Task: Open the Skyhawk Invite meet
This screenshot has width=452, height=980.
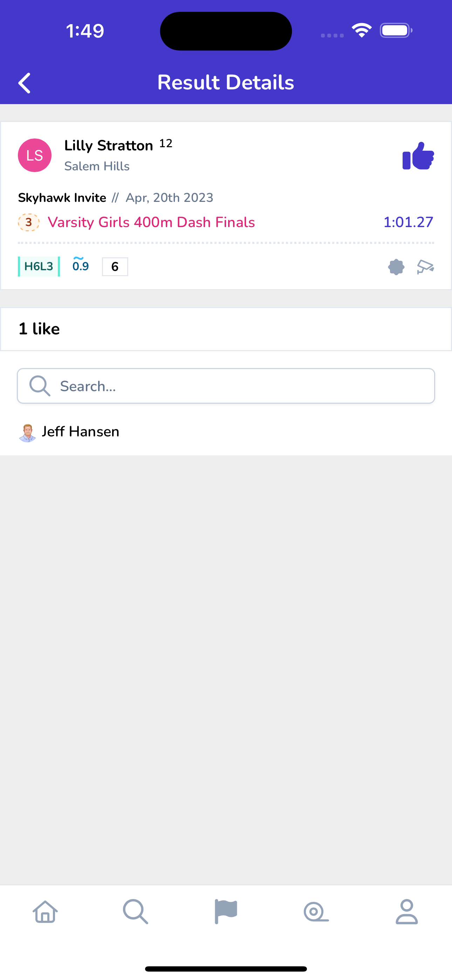Action: pyautogui.click(x=62, y=198)
